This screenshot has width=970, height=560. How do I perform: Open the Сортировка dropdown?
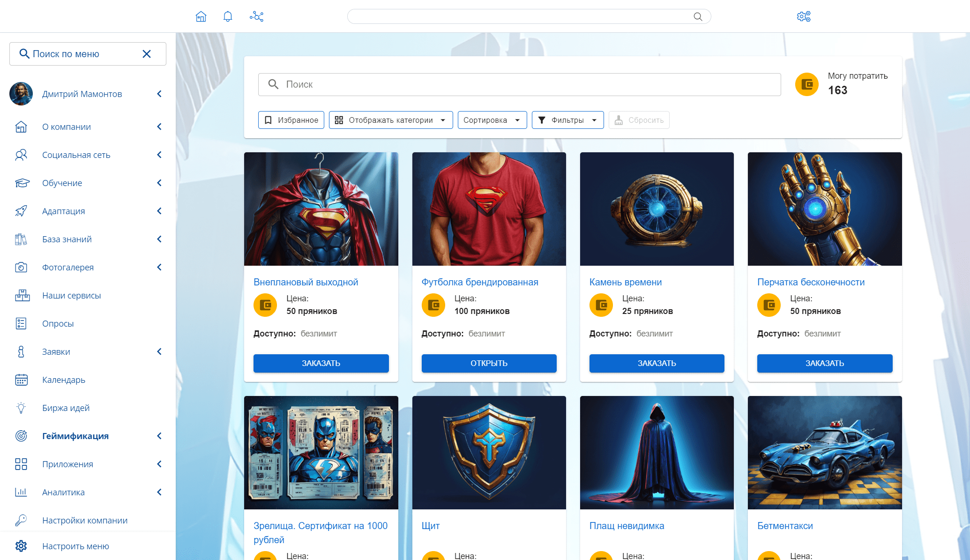point(492,120)
